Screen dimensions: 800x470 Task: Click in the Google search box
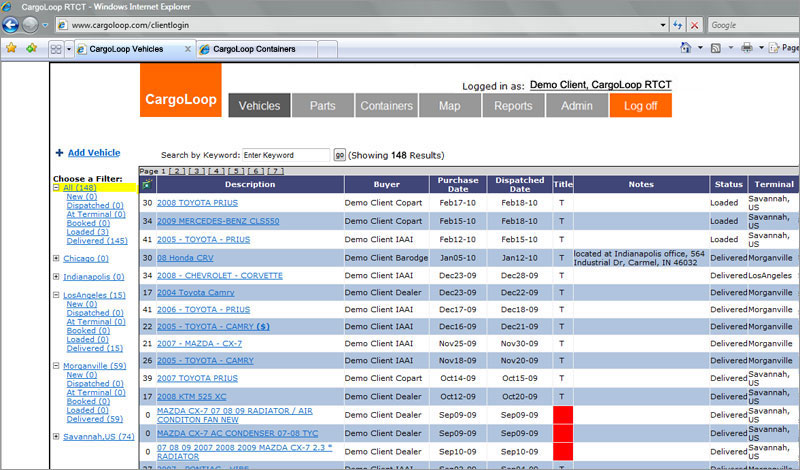click(x=754, y=25)
